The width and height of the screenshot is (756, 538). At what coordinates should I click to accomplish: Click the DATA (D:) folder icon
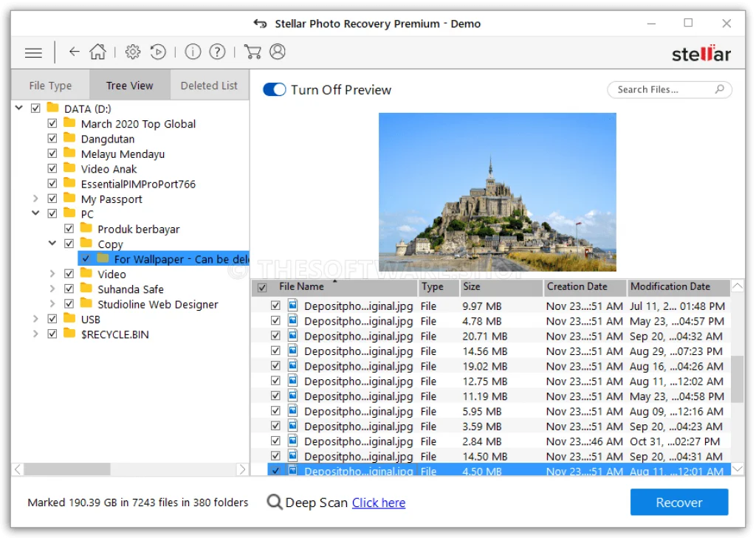click(53, 108)
